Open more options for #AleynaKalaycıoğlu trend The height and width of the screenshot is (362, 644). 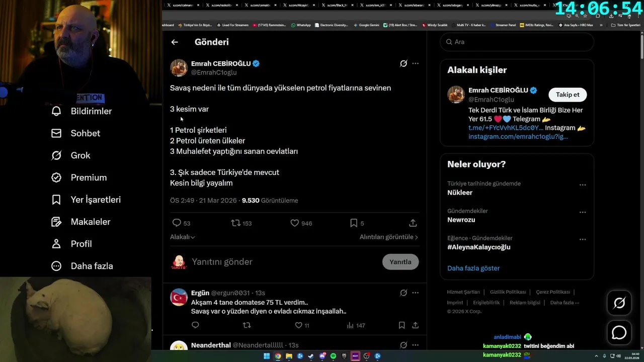(583, 239)
